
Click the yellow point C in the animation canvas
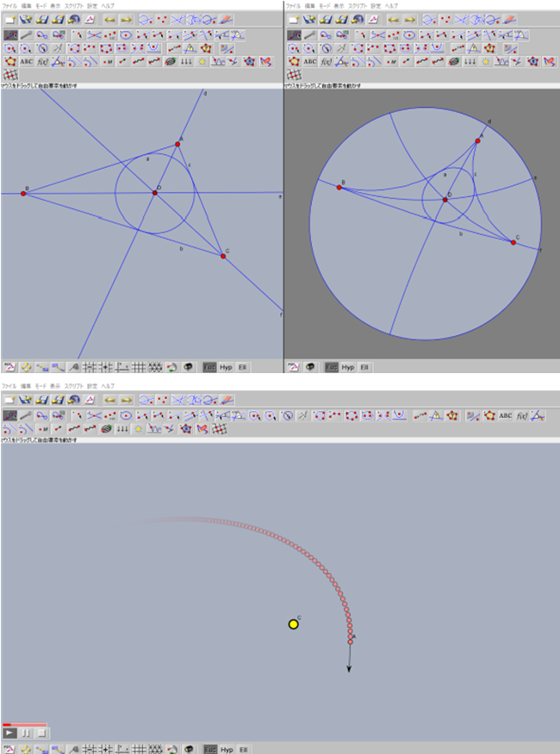pyautogui.click(x=294, y=624)
